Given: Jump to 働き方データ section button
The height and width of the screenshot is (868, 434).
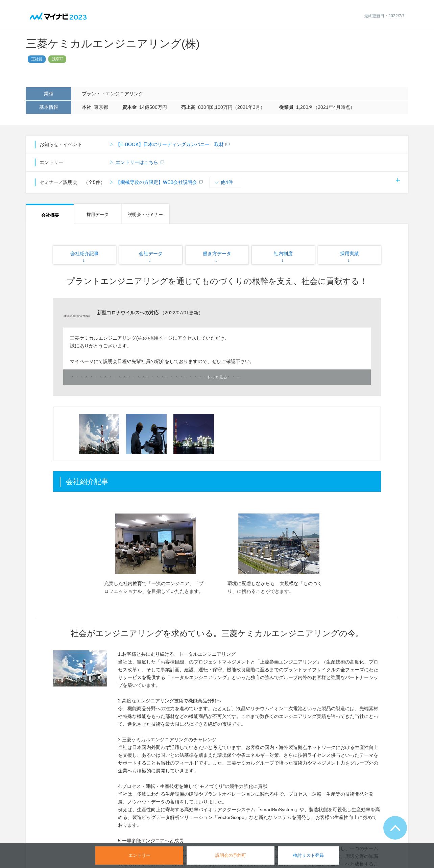Looking at the screenshot, I should tap(217, 255).
